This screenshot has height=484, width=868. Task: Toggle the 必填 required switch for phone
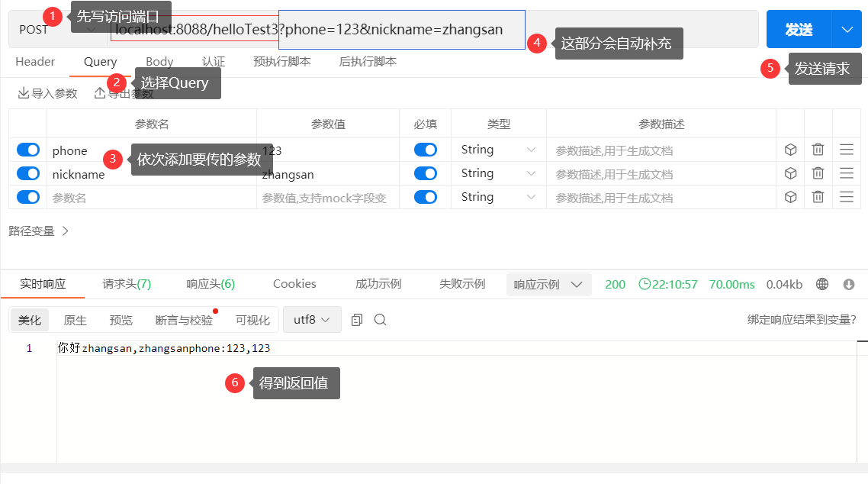click(x=426, y=150)
